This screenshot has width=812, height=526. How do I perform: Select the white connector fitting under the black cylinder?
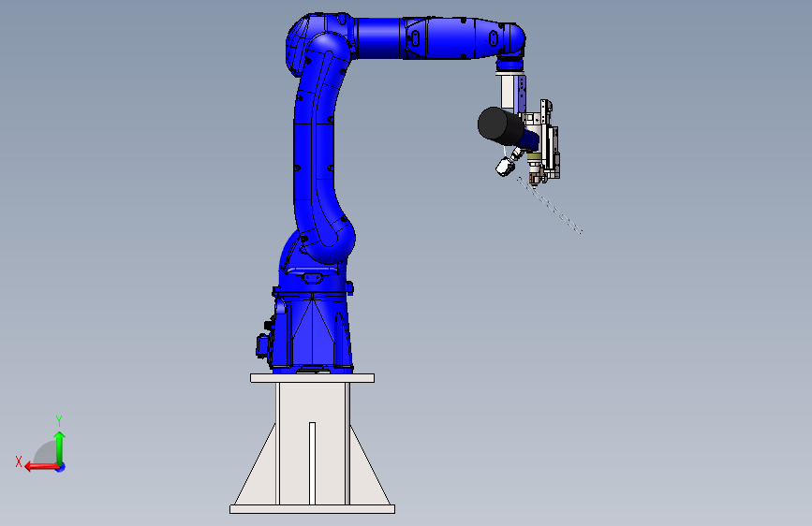(x=505, y=167)
